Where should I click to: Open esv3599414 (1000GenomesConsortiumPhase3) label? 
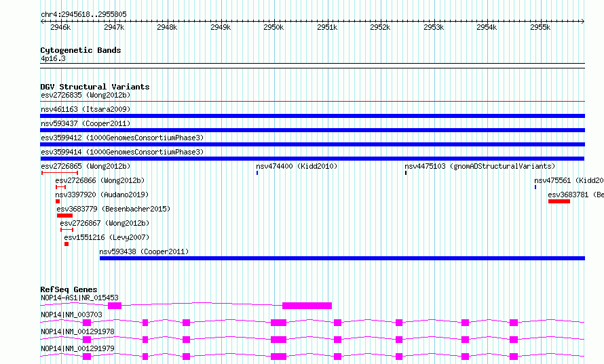point(122,152)
